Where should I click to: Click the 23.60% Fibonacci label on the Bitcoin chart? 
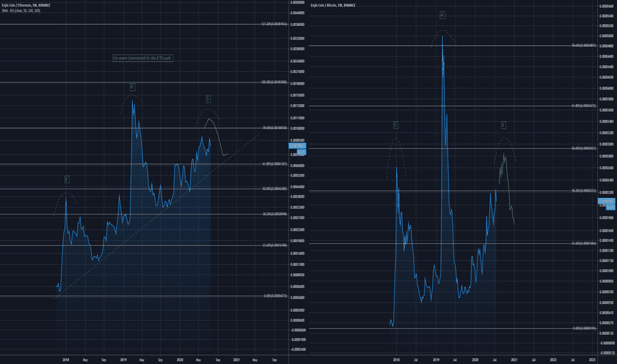(584, 244)
